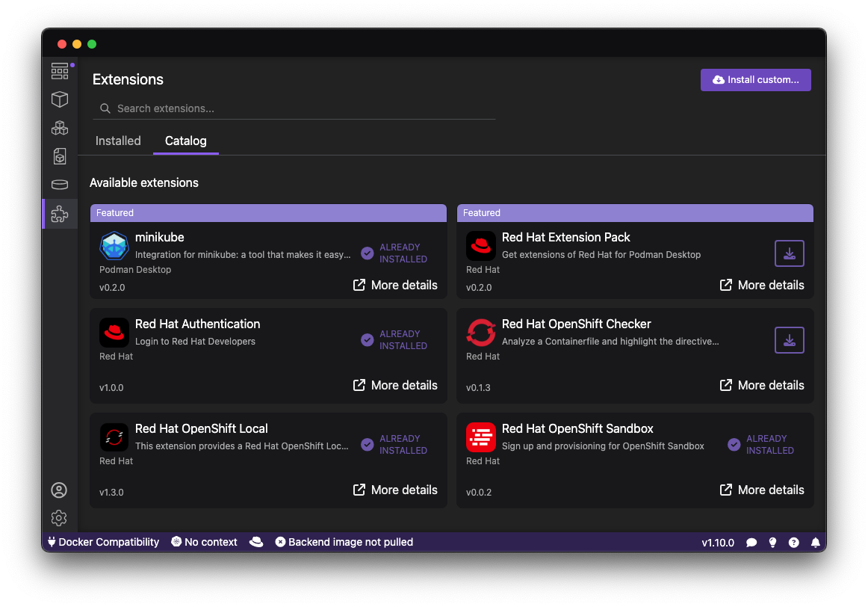Click the feedback speech bubble icon
Screen dimensions: 868x607
[x=752, y=543]
